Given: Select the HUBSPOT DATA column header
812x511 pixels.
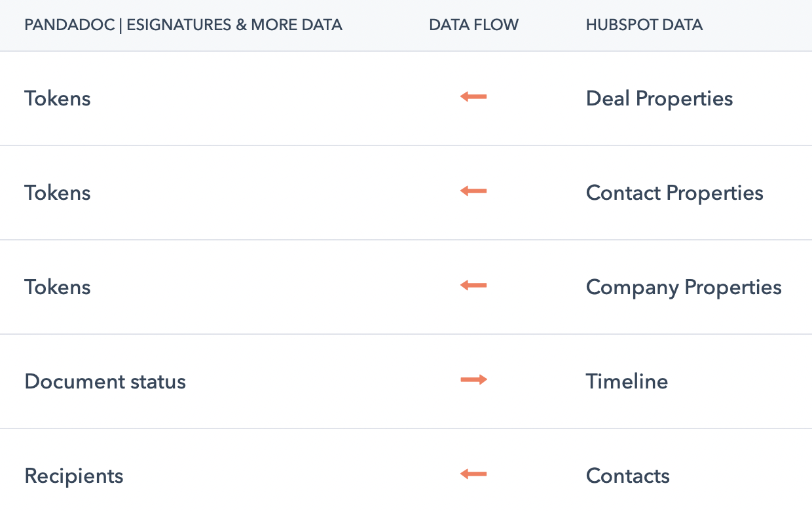Looking at the screenshot, I should point(644,26).
